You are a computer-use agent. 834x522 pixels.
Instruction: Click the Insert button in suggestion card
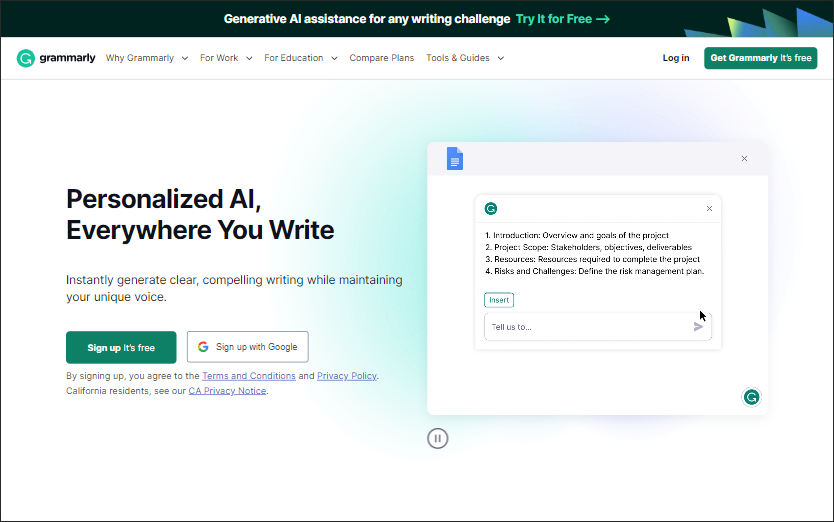(x=499, y=300)
